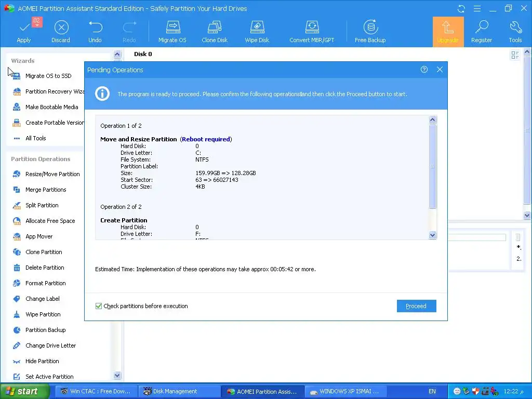The height and width of the screenshot is (399, 532).
Task: Click sidebar scroll up arrow
Action: point(117,54)
